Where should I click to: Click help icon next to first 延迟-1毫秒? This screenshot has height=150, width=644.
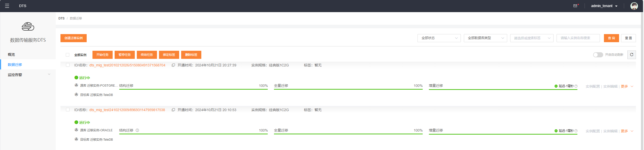click(x=576, y=86)
